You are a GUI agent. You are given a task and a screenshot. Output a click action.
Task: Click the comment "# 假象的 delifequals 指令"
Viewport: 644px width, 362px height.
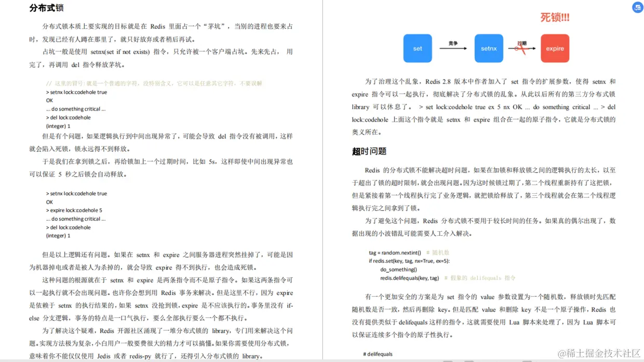pyautogui.click(x=480, y=278)
